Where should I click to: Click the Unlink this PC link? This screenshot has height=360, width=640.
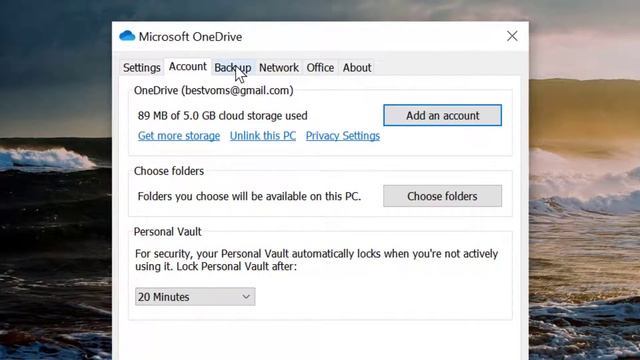pos(263,136)
